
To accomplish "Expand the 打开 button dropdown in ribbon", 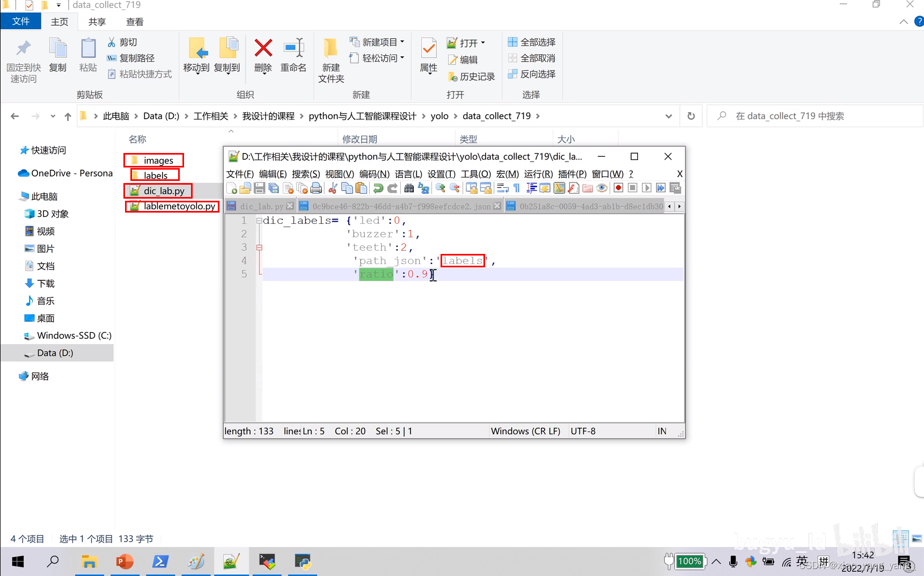I will point(482,43).
